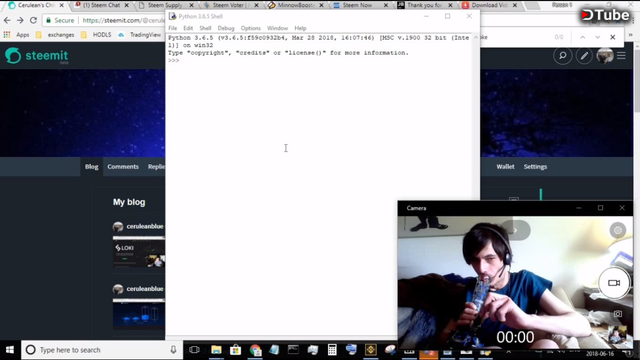The height and width of the screenshot is (360, 640).
Task: Switch to the Steem Voter tab
Action: (x=228, y=5)
